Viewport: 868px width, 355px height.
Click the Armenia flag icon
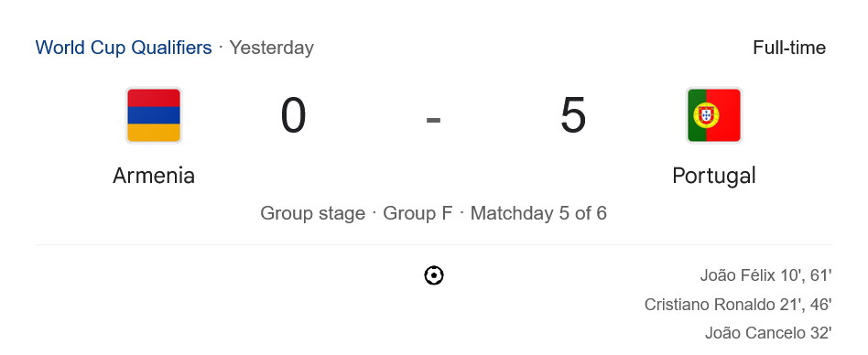pyautogui.click(x=153, y=115)
